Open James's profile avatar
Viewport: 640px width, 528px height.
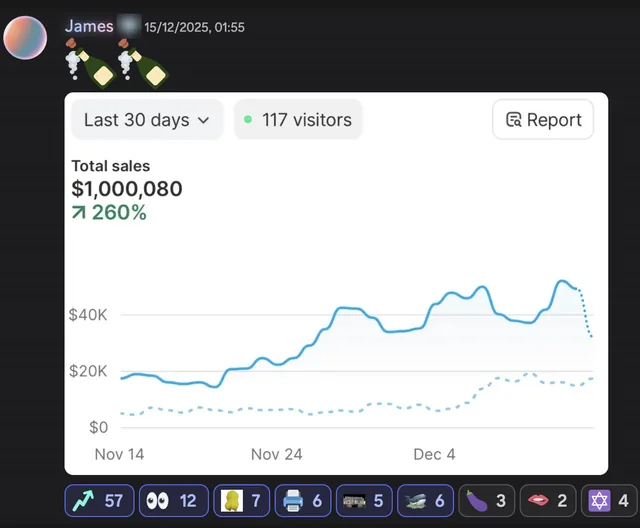pos(25,38)
